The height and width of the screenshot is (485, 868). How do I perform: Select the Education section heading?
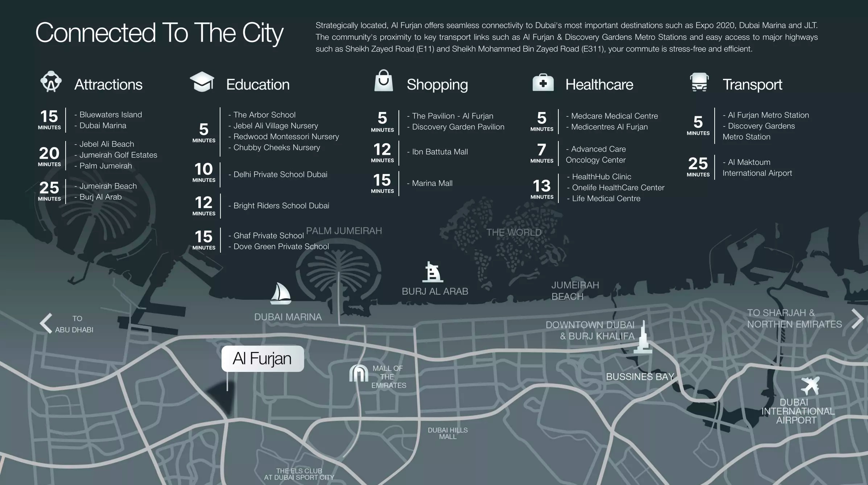[x=258, y=84]
